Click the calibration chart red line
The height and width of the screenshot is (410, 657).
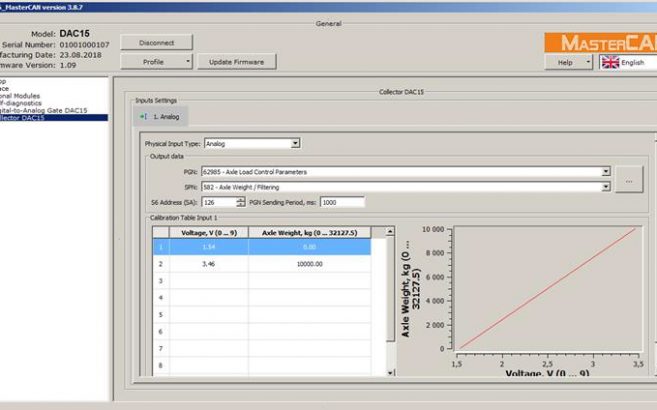click(548, 288)
